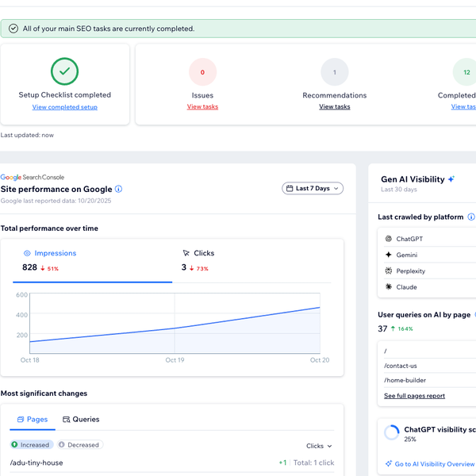Viewport: 476px width, 476px height.
Task: Click the Google Search Console logo
Action: coord(33,177)
